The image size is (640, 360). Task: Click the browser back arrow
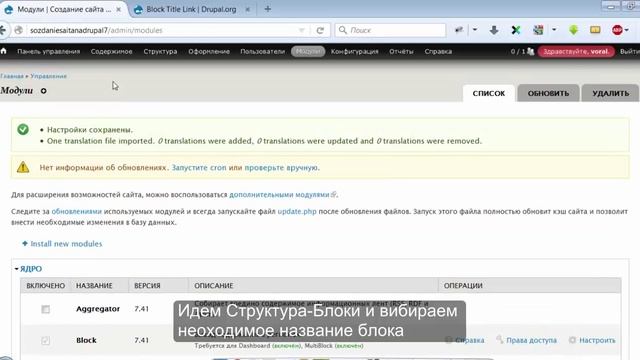[3, 30]
